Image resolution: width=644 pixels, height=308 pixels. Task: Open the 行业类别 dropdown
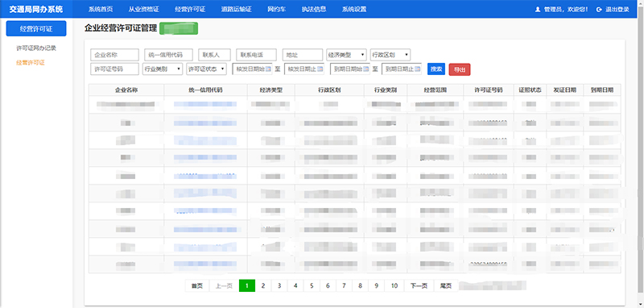coord(163,69)
